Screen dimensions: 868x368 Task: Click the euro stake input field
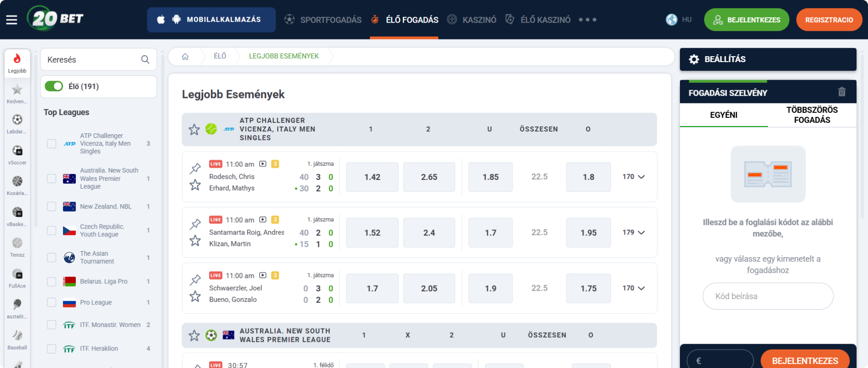(x=720, y=360)
